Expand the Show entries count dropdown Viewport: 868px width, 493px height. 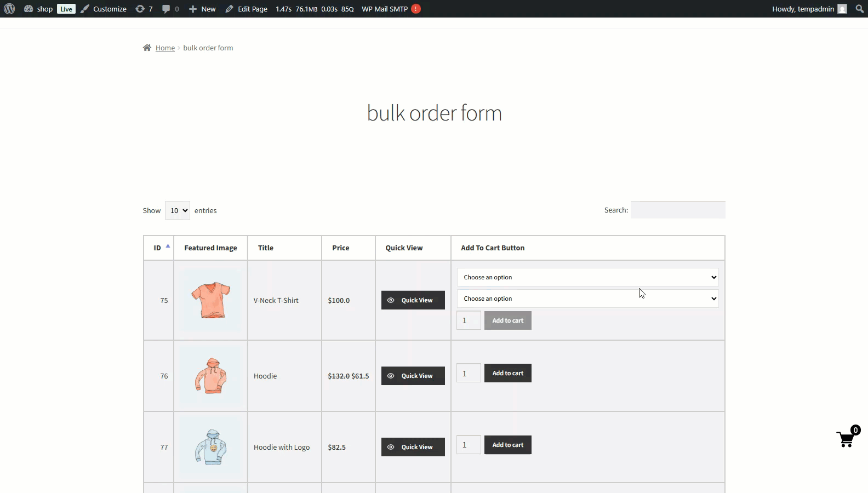click(178, 210)
